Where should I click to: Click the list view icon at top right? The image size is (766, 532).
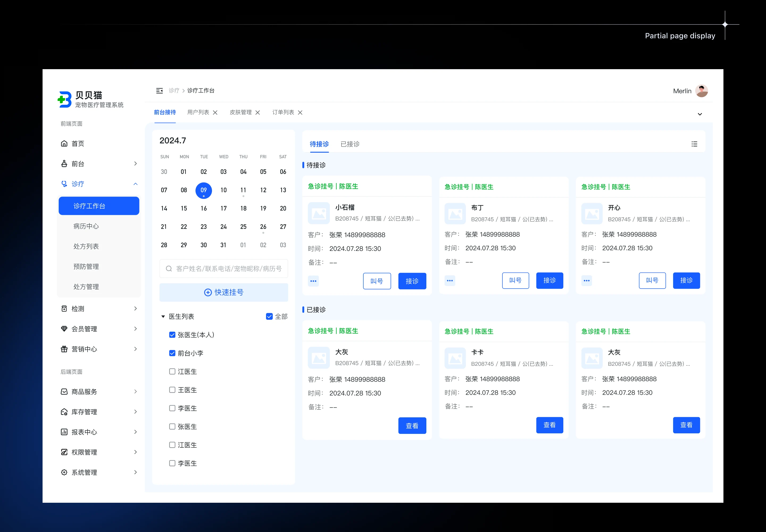694,144
